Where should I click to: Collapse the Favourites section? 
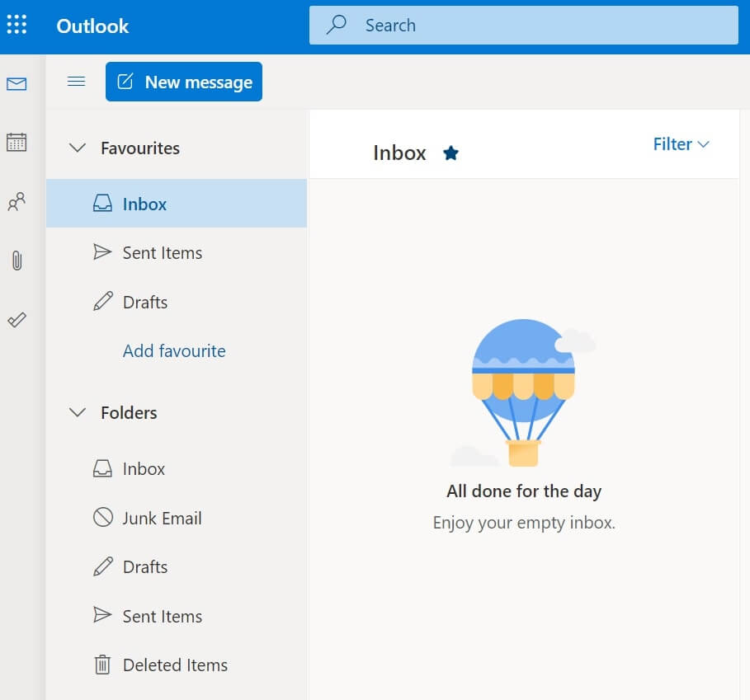[78, 148]
